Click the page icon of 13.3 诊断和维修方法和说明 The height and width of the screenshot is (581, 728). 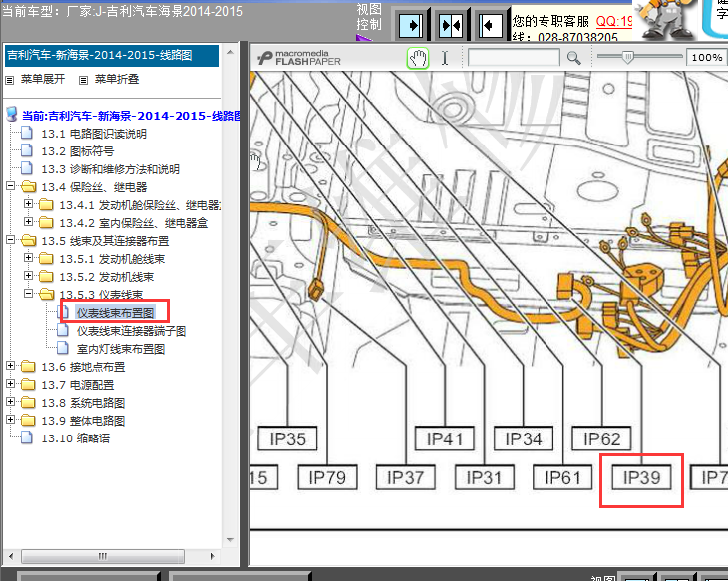click(x=27, y=168)
